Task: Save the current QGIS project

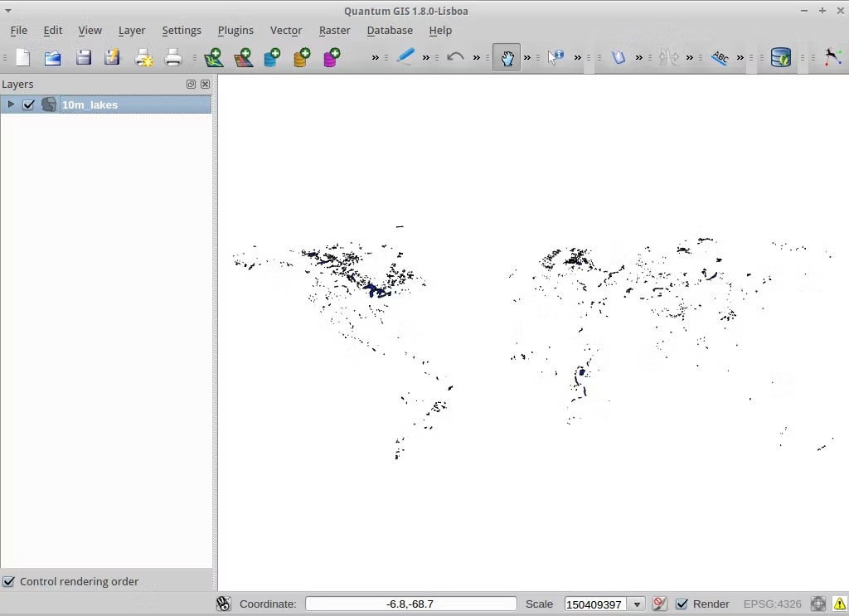Action: pos(84,57)
